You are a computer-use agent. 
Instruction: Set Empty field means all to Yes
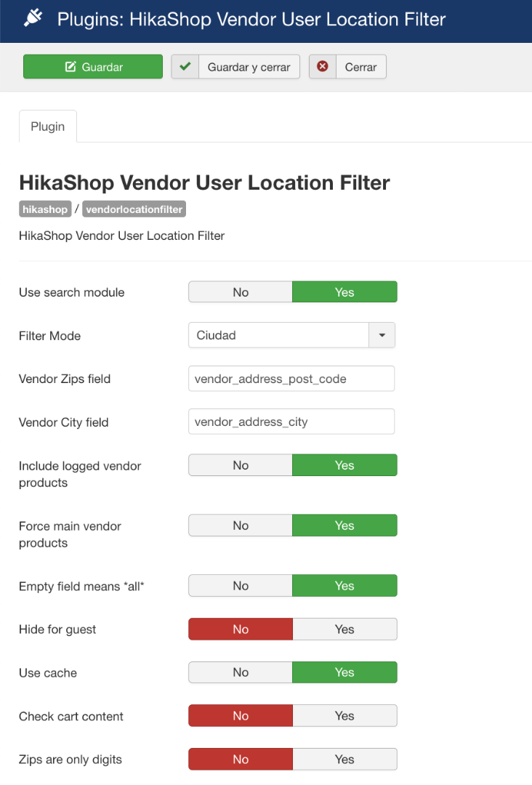[x=344, y=586]
